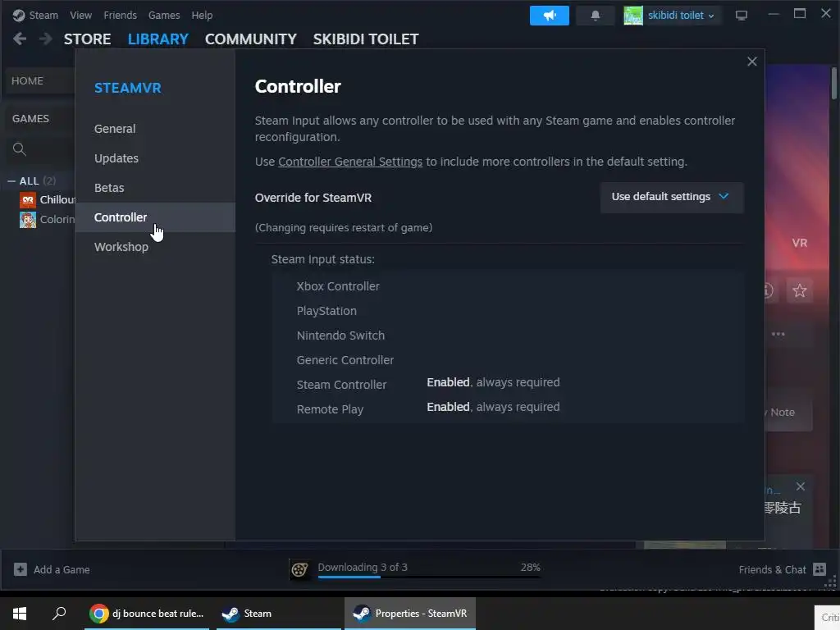Click the Xbox Controller status row
The width and height of the screenshot is (840, 630).
[507, 286]
